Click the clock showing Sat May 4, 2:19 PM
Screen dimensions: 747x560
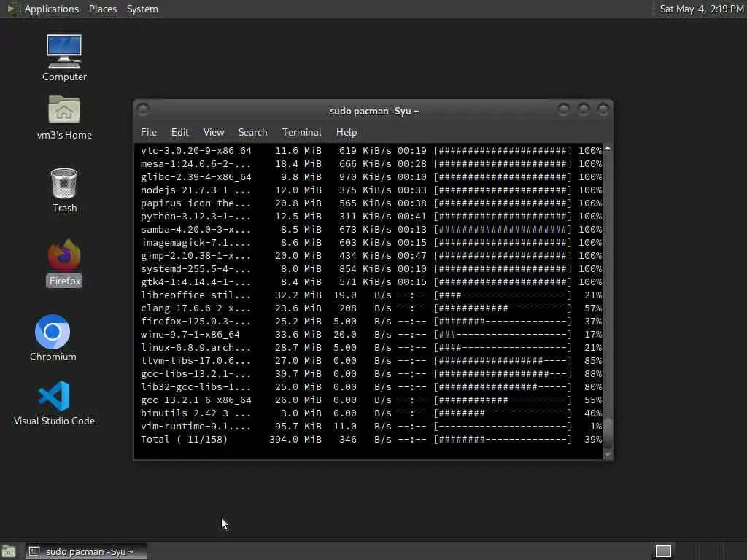tap(701, 9)
